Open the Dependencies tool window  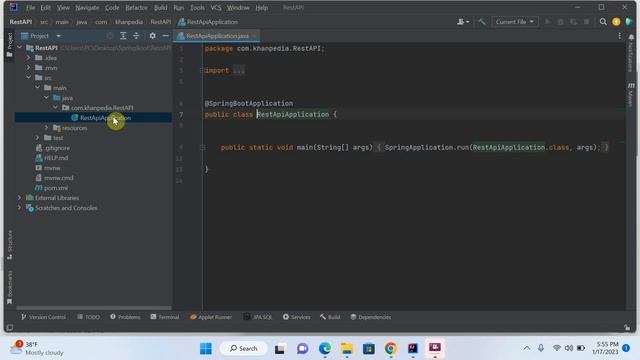[x=371, y=317]
